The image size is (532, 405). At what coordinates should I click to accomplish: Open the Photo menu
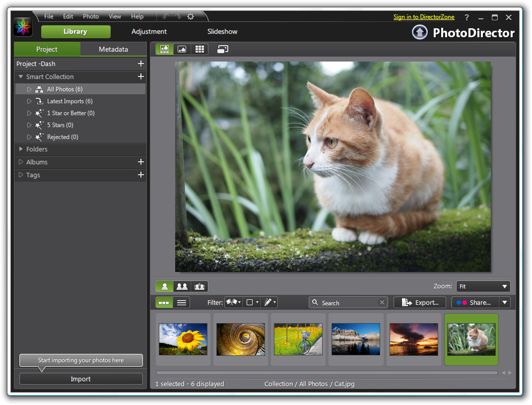point(91,16)
